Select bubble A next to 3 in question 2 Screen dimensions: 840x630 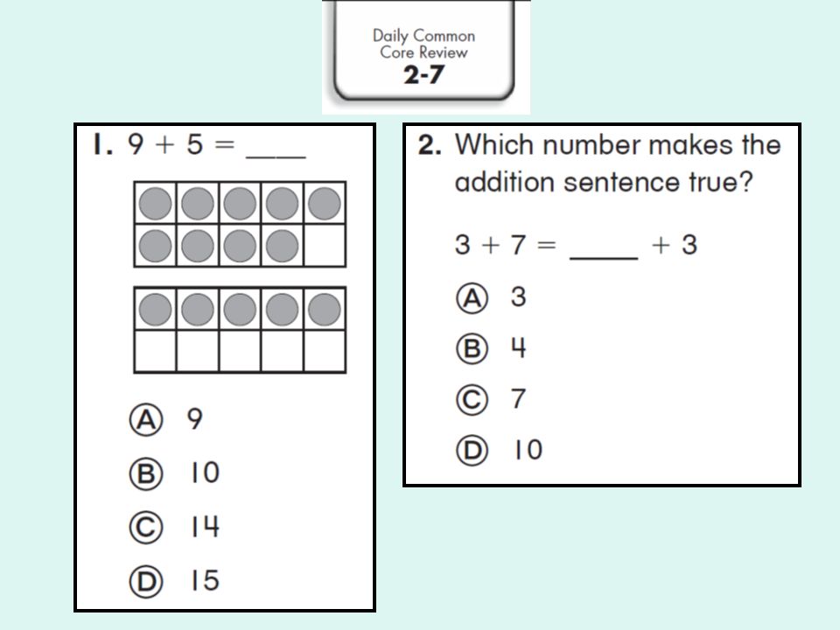coord(472,297)
